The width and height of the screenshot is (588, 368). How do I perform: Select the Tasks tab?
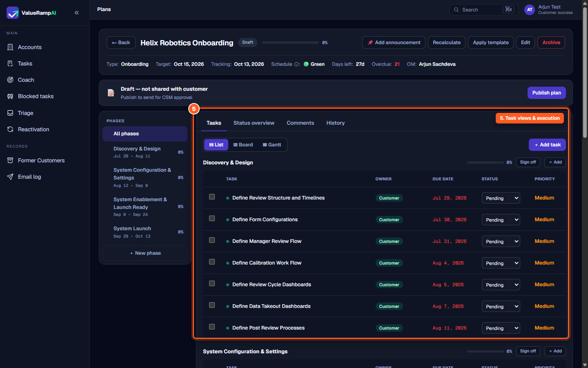tap(214, 123)
